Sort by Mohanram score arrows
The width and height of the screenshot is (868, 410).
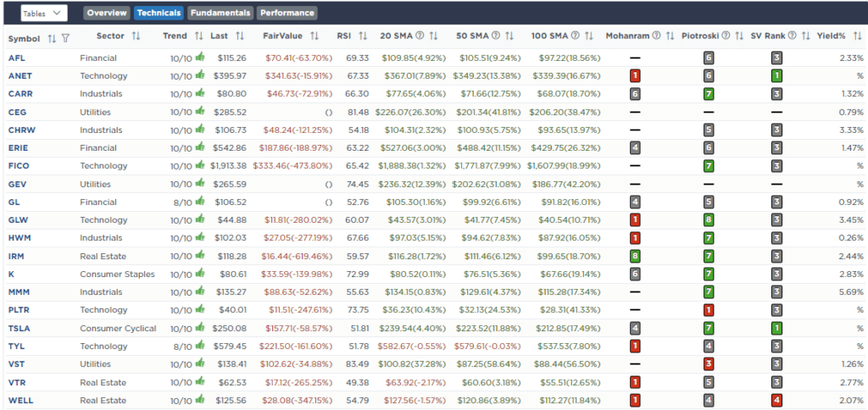tap(670, 36)
